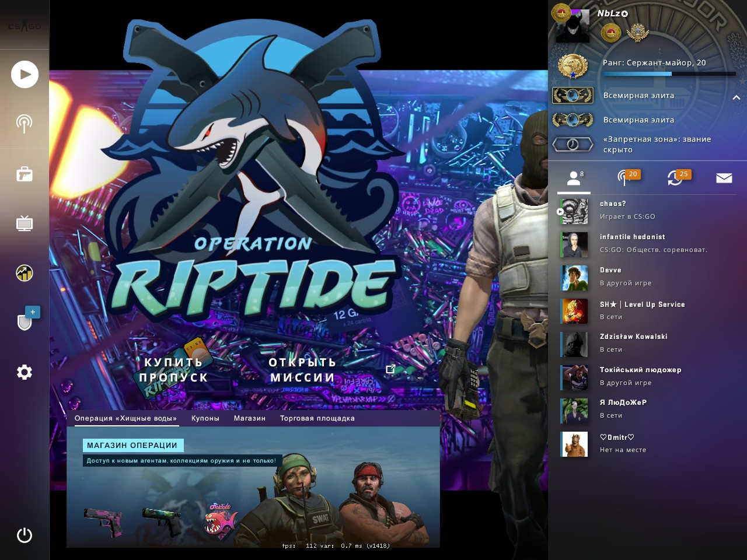Click Devve's avatar
Screen dimensions: 747x560
(x=574, y=278)
